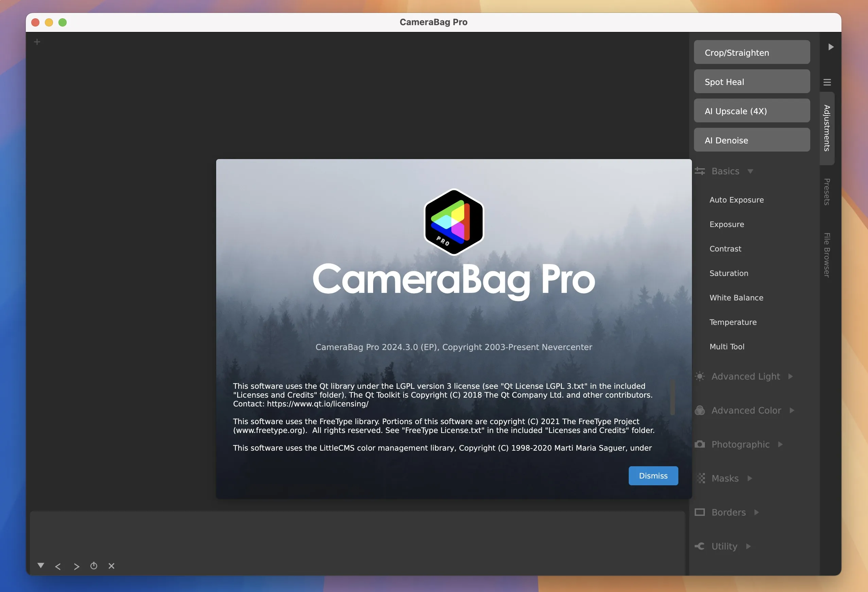Expand the Advanced Color section arrow
868x592 pixels.
[792, 410]
